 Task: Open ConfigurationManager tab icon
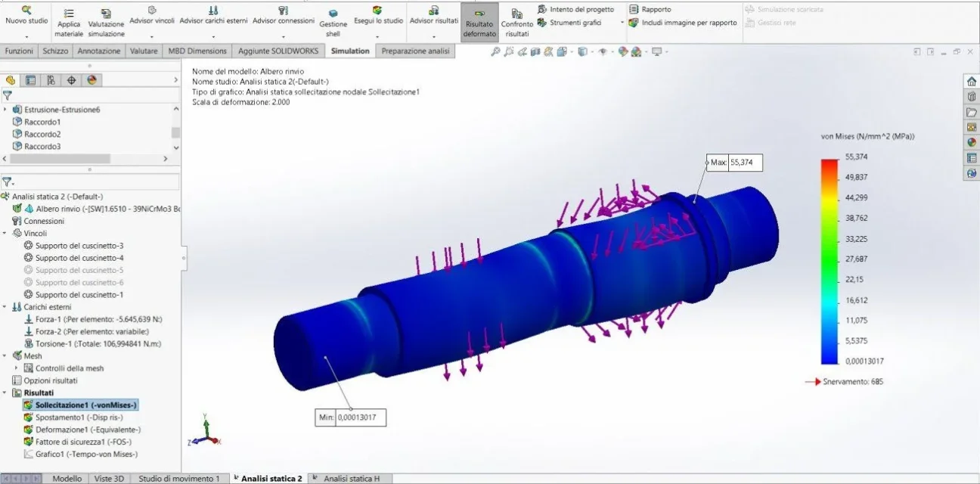coord(51,79)
